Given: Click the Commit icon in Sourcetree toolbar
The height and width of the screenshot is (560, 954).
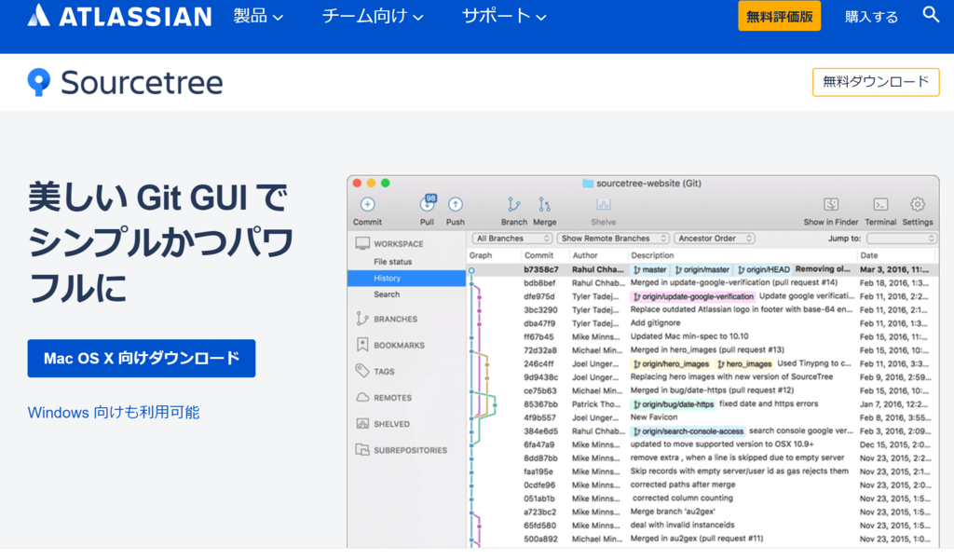Looking at the screenshot, I should pos(367,204).
